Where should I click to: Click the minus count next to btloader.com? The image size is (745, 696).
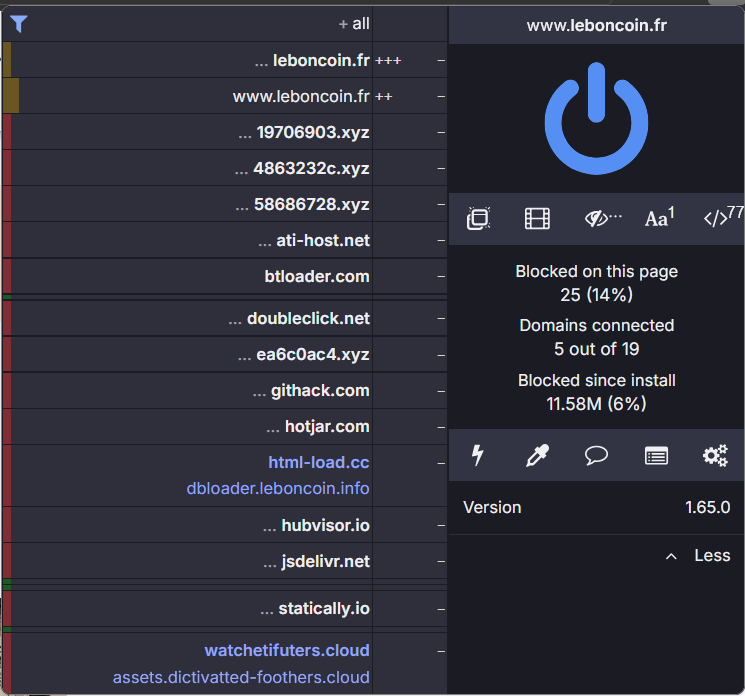click(441, 276)
